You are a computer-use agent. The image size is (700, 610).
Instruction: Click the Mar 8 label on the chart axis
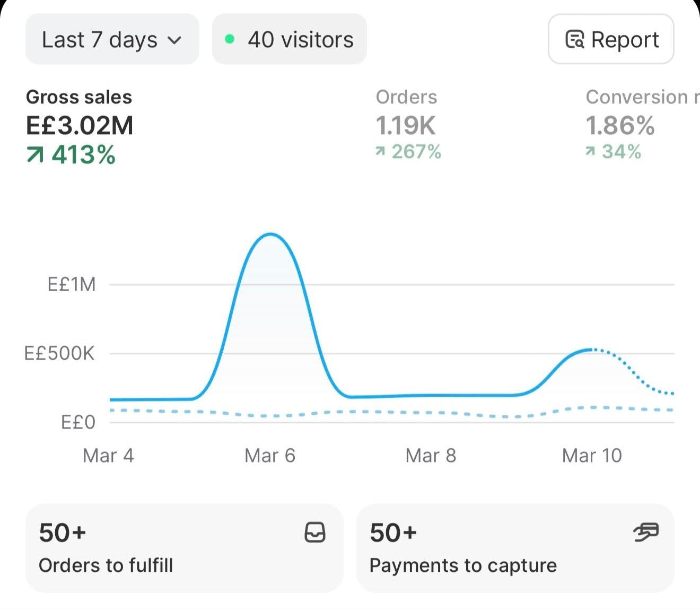click(x=431, y=455)
